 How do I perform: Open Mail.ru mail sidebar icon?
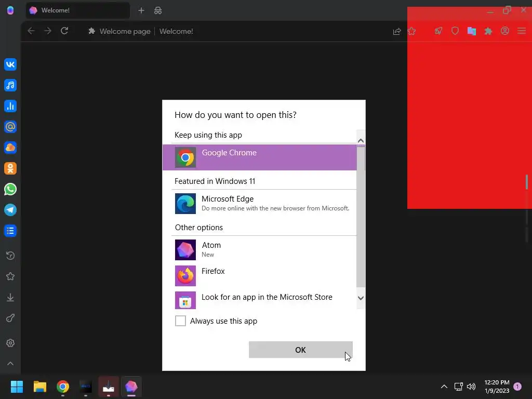10,127
